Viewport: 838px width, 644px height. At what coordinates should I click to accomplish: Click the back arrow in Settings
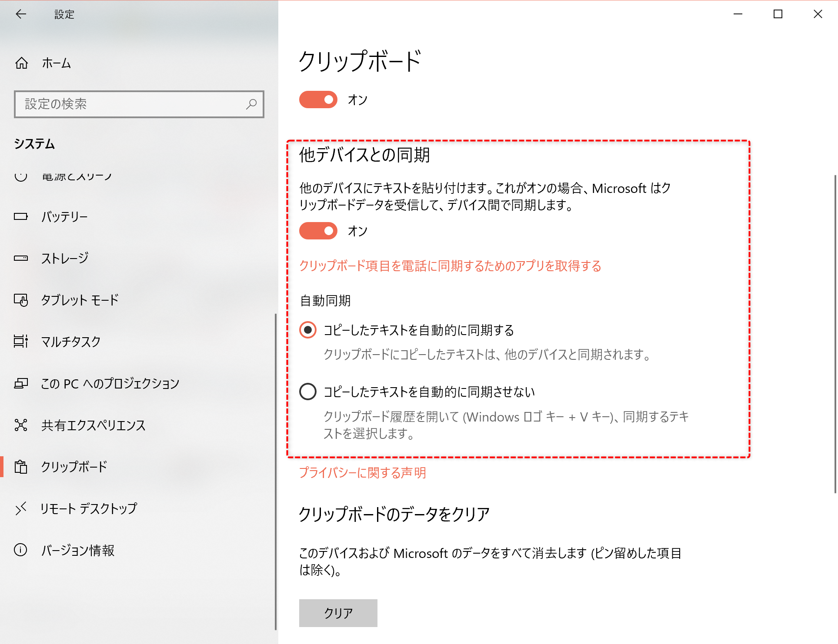21,14
